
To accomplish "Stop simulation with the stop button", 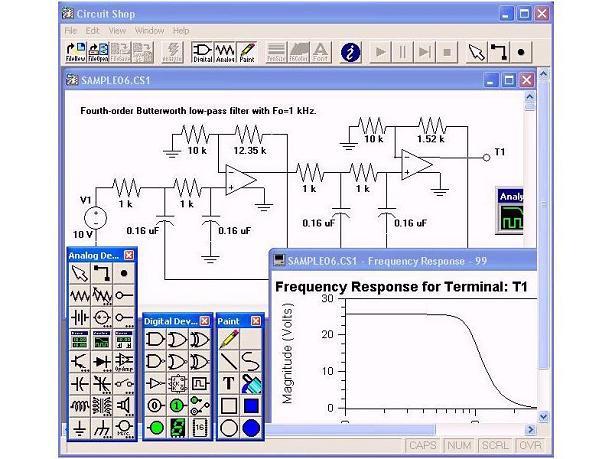I will (447, 52).
